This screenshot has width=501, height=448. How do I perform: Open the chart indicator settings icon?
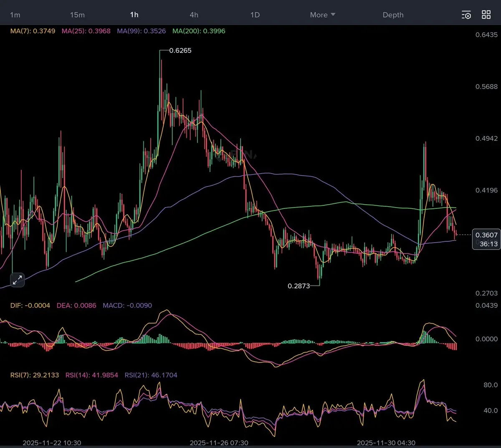click(466, 15)
